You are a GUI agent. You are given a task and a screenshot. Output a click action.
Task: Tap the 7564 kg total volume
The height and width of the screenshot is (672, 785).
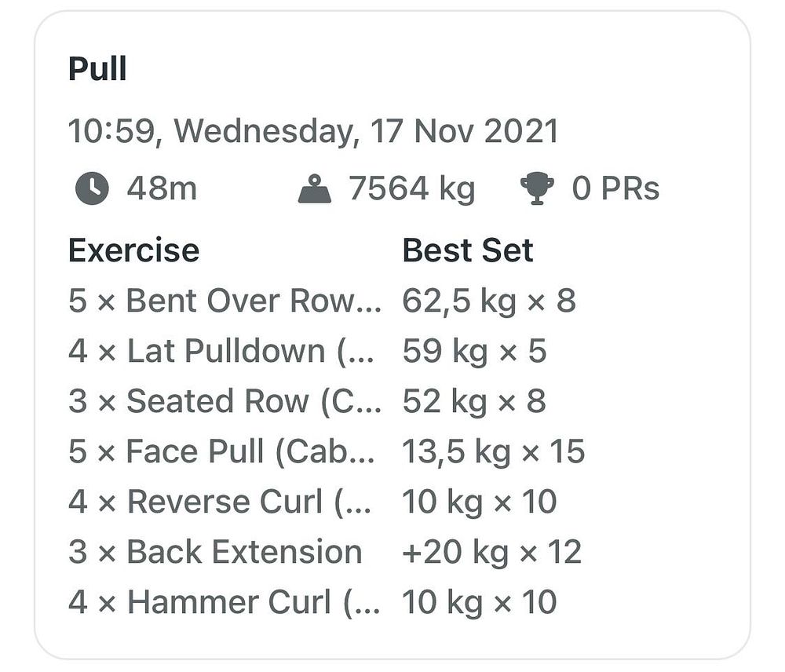412,189
